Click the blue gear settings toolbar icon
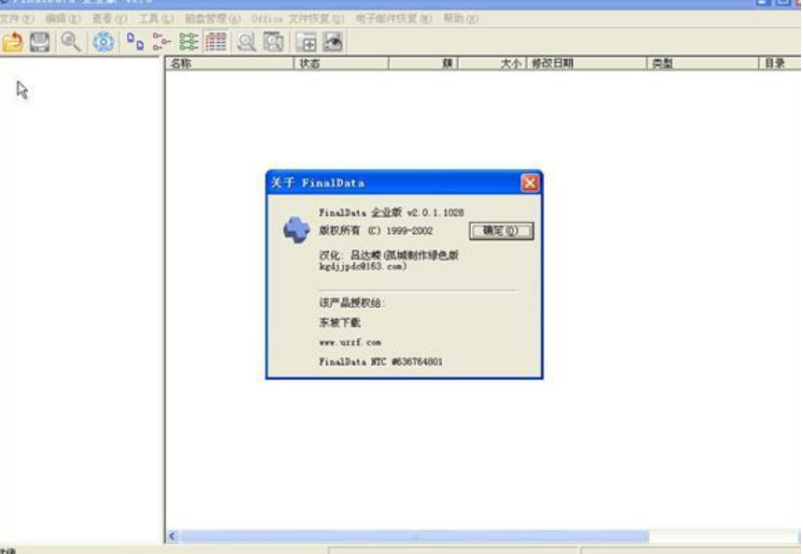Image resolution: width=803 pixels, height=554 pixels. [x=103, y=42]
